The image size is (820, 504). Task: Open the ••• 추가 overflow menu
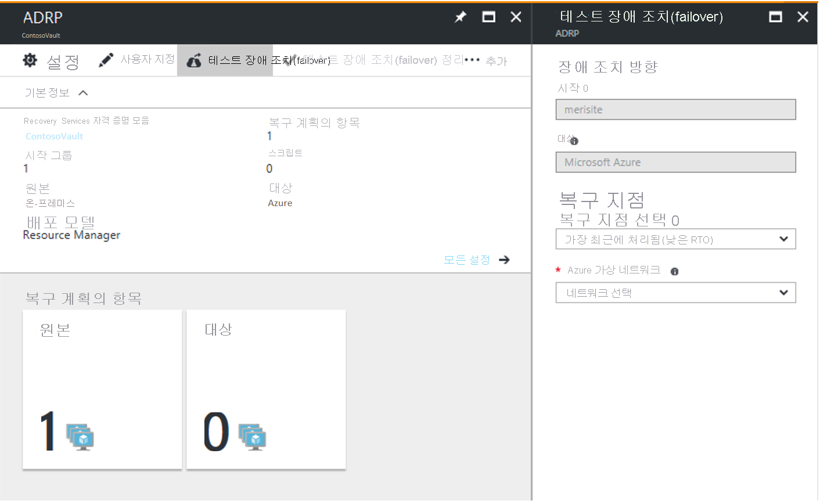486,60
